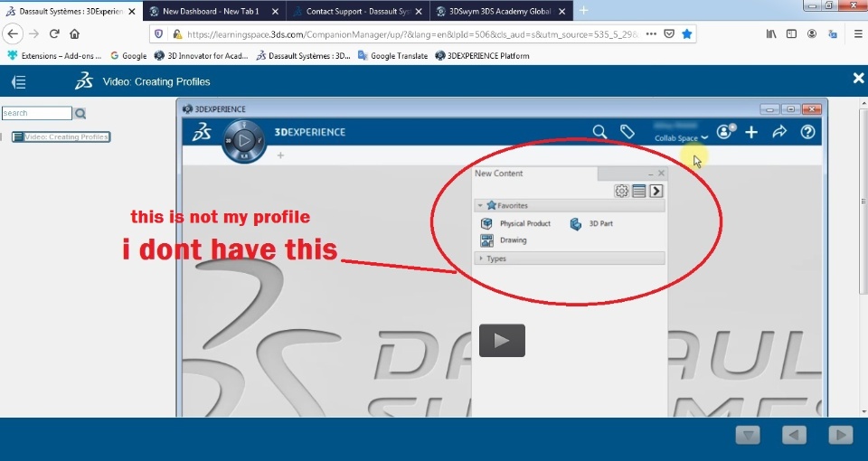This screenshot has height=461, width=868.
Task: Add a new dashboard tab with plus
Action: [x=280, y=155]
